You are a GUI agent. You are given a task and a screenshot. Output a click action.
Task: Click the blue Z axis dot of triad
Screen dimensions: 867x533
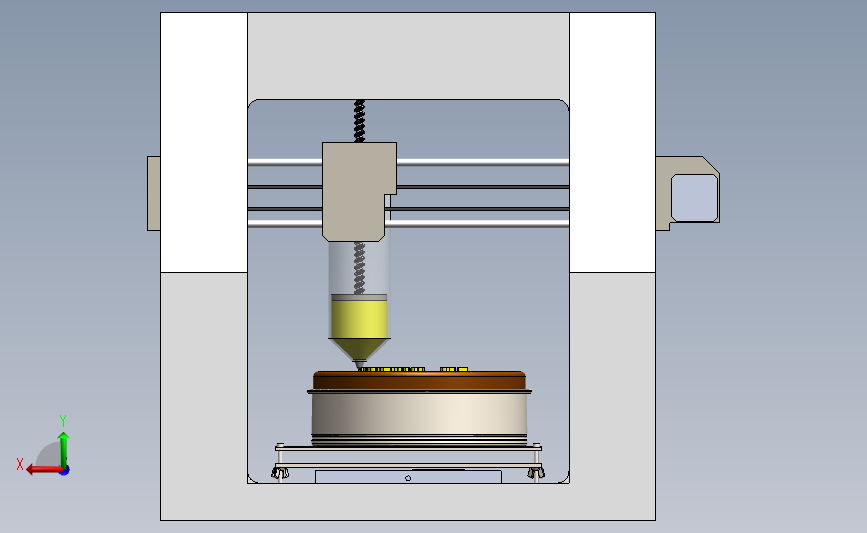(x=65, y=471)
